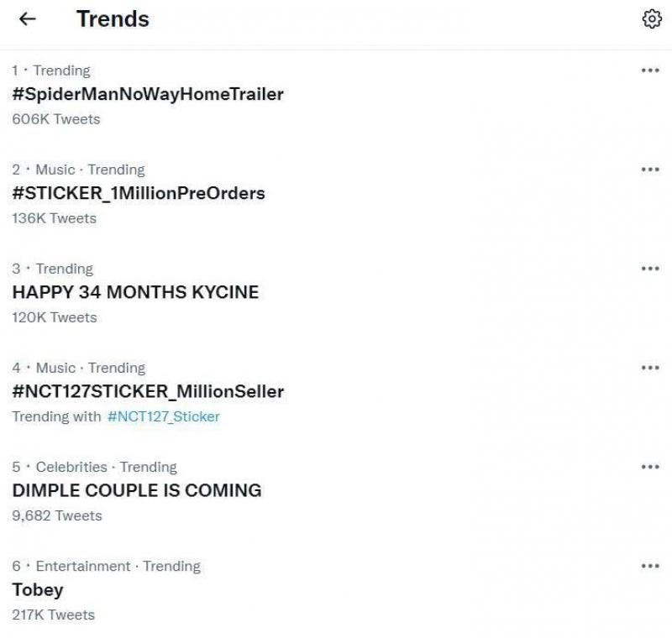Open more options for #STICKER_1MillionPreOrders trend
Screen dimensions: 672x638
click(x=649, y=170)
